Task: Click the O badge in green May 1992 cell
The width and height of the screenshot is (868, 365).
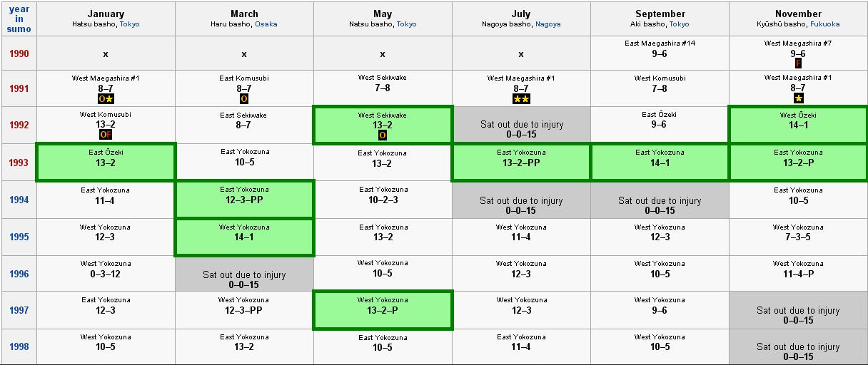Action: tap(383, 135)
